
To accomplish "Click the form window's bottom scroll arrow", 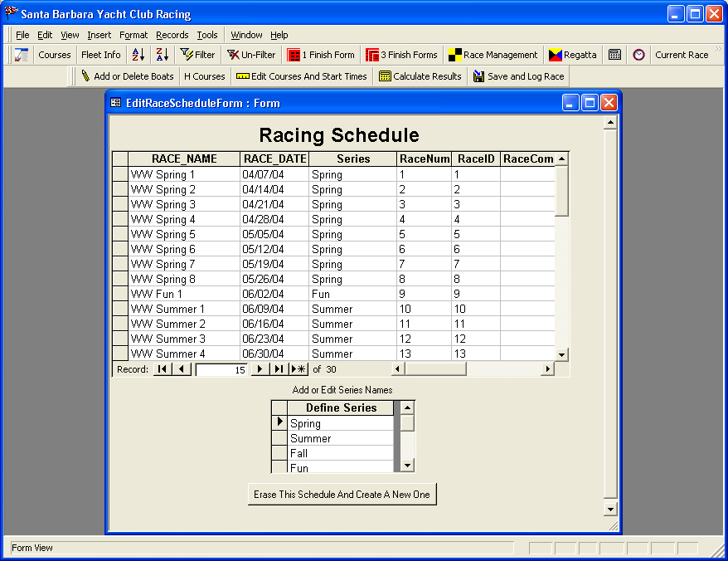I will click(610, 509).
